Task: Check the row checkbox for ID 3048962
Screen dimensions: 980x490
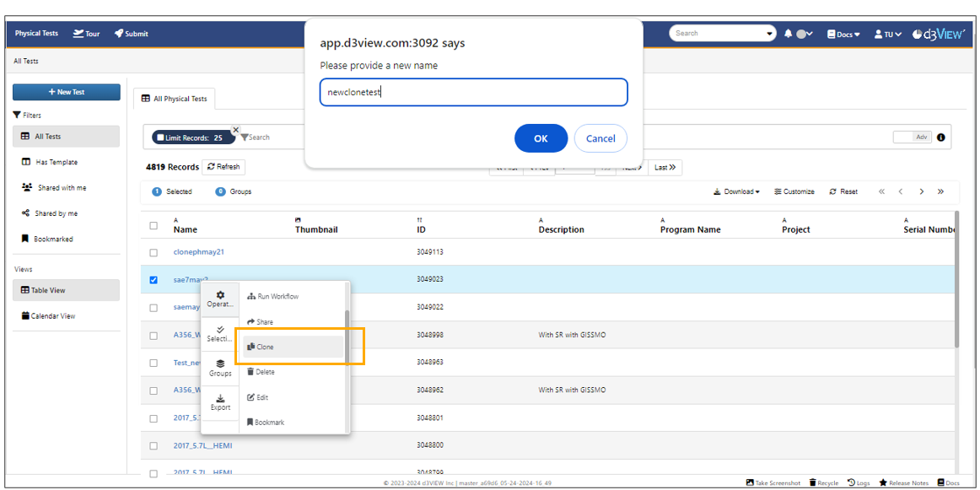Action: point(153,390)
